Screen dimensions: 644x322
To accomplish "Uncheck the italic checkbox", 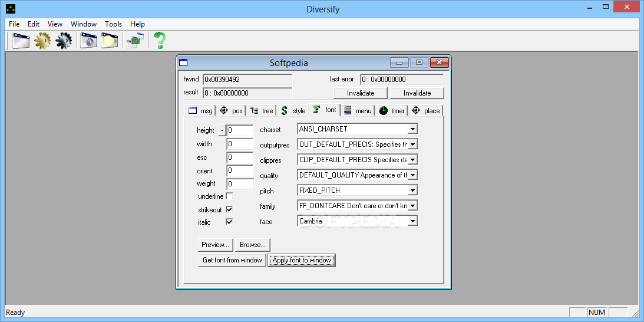I will pos(229,222).
